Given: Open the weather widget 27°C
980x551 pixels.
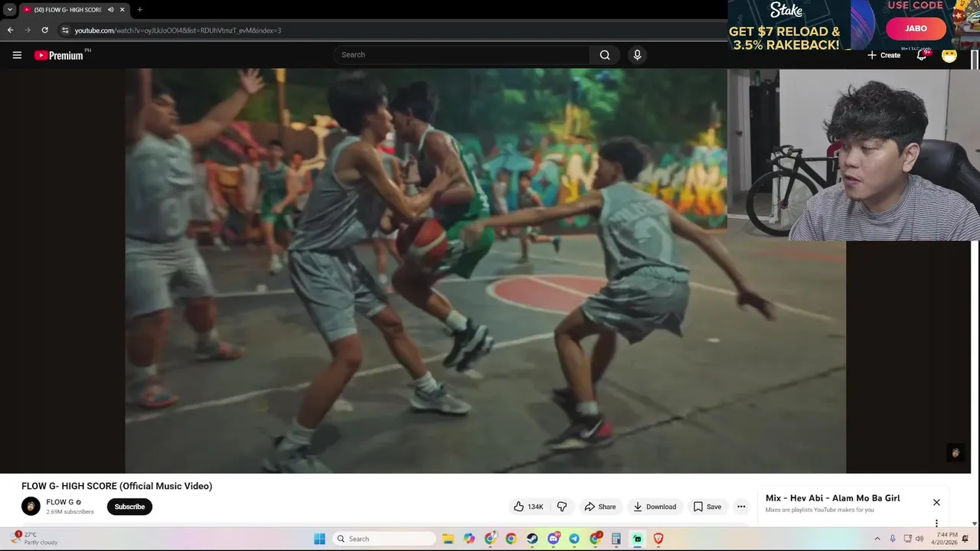Looking at the screenshot, I should [35, 539].
